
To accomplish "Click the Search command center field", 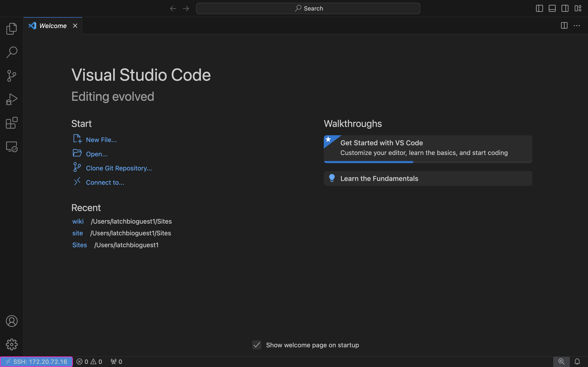I will 308,8.
